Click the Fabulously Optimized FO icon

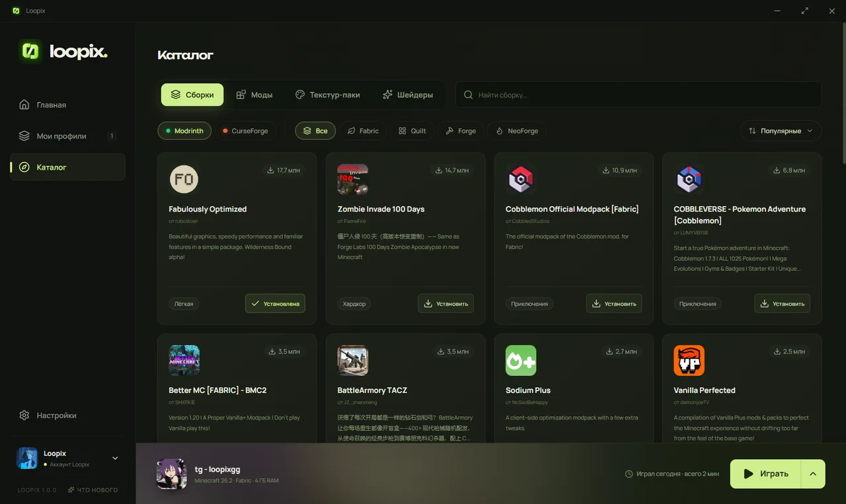pos(184,179)
